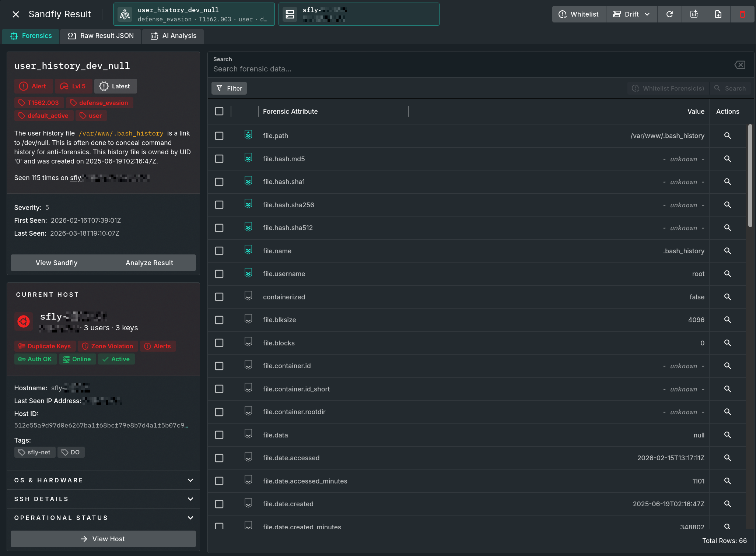Switch to the Raw Result JSON tab
This screenshot has height=556, width=756.
101,36
